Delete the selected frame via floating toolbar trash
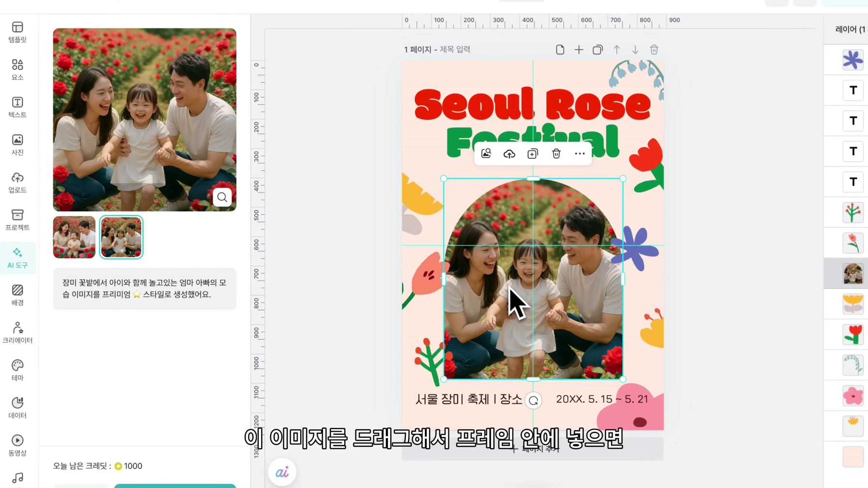Screen dimensions: 868x488 (556, 154)
